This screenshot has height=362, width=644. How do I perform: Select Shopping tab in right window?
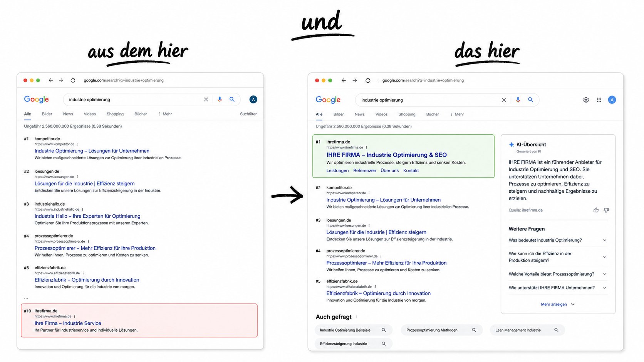point(407,114)
